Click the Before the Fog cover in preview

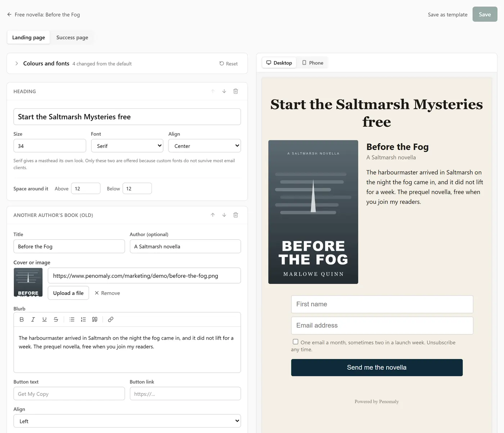point(313,212)
